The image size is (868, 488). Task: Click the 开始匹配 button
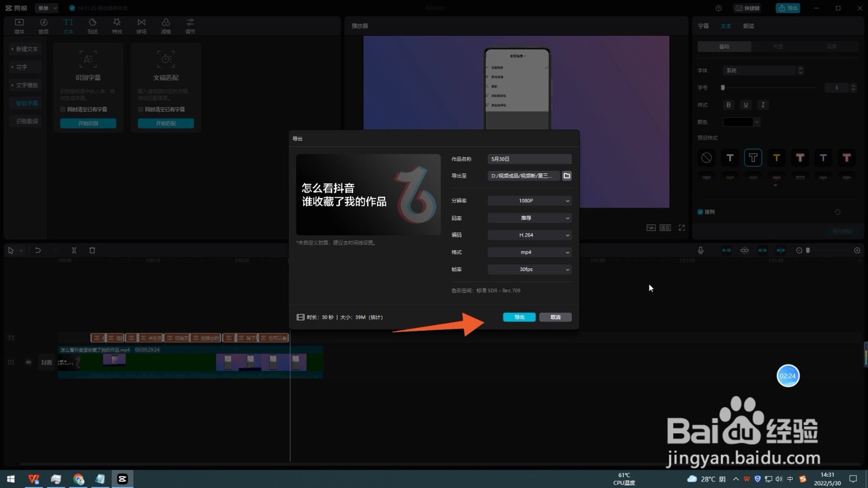click(166, 124)
